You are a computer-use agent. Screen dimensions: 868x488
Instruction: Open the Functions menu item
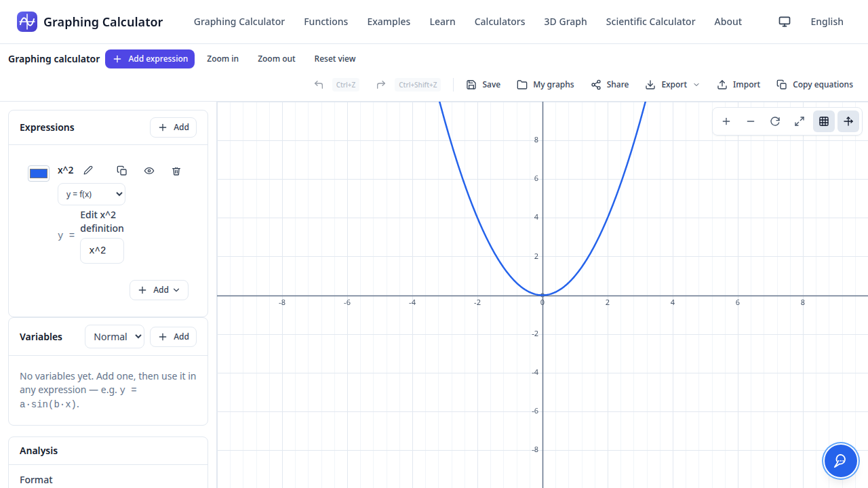326,22
